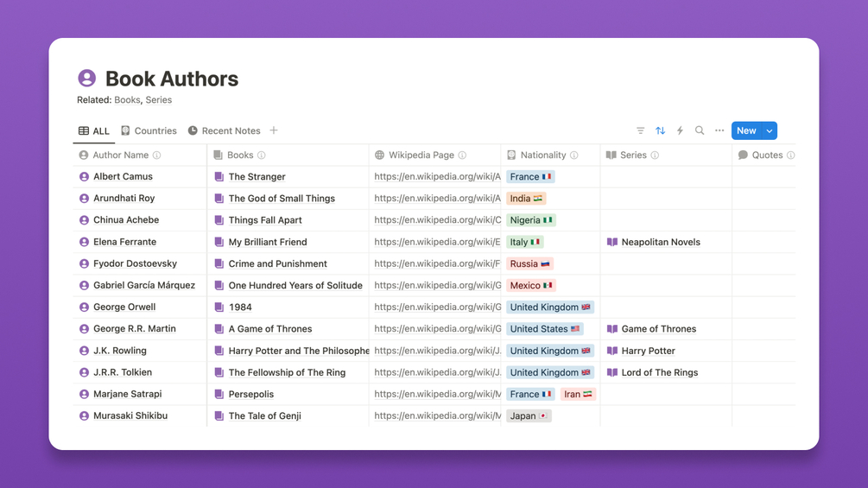Open My Brilliant Friend book entry
The height and width of the screenshot is (488, 868).
[x=268, y=242]
